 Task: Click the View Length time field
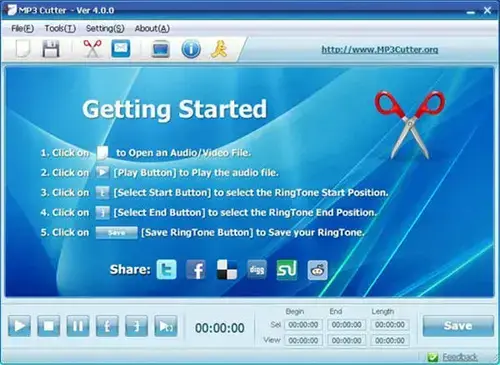[x=390, y=340]
